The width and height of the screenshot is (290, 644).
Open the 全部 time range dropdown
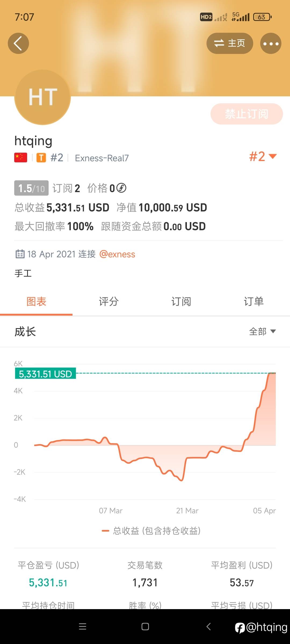[x=262, y=332]
